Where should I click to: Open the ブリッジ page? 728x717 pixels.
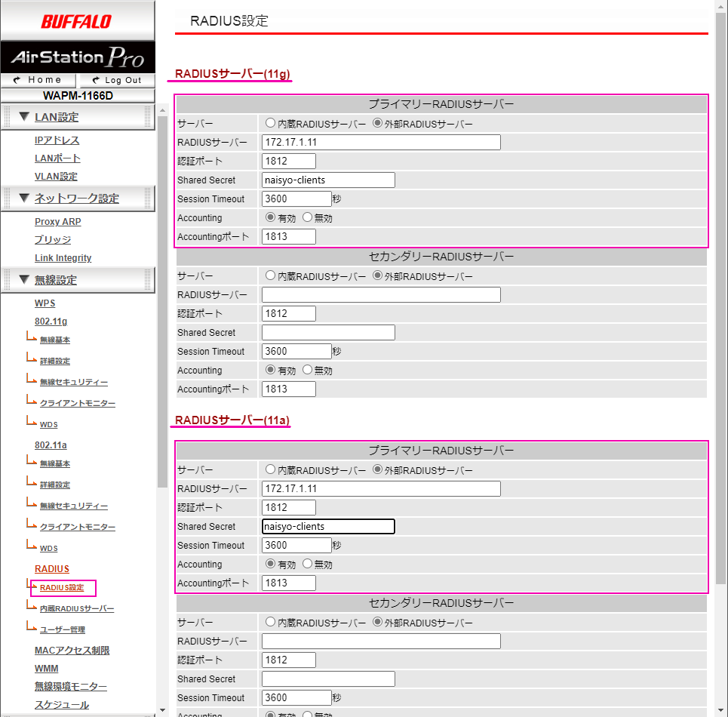click(53, 239)
